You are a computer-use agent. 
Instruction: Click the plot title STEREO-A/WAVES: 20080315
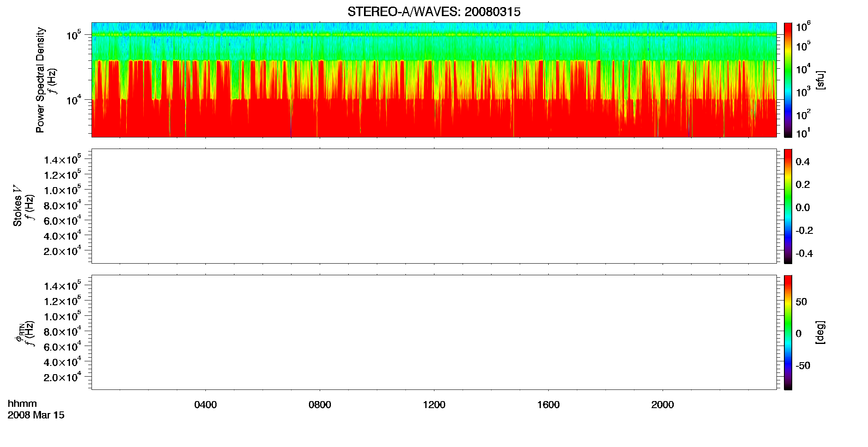pos(434,12)
